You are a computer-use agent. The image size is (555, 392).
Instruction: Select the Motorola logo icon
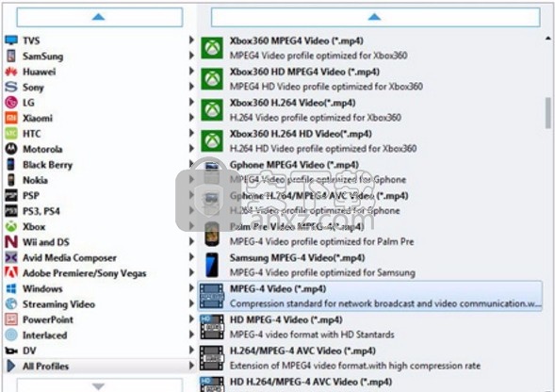click(x=11, y=149)
